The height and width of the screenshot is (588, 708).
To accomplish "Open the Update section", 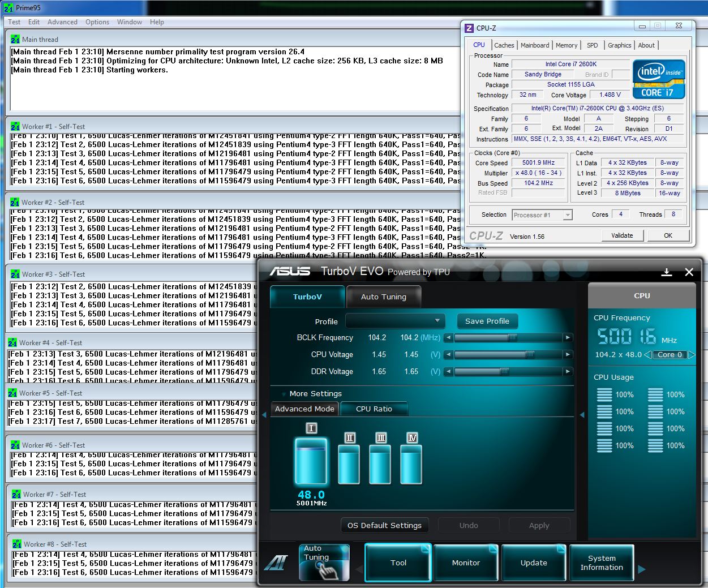I will point(534,563).
